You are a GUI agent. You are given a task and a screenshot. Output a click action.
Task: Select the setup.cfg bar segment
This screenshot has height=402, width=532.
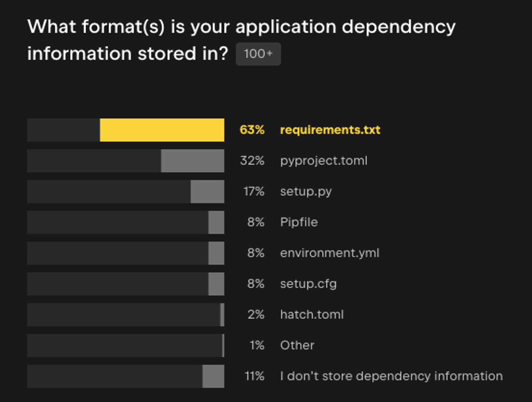point(216,284)
